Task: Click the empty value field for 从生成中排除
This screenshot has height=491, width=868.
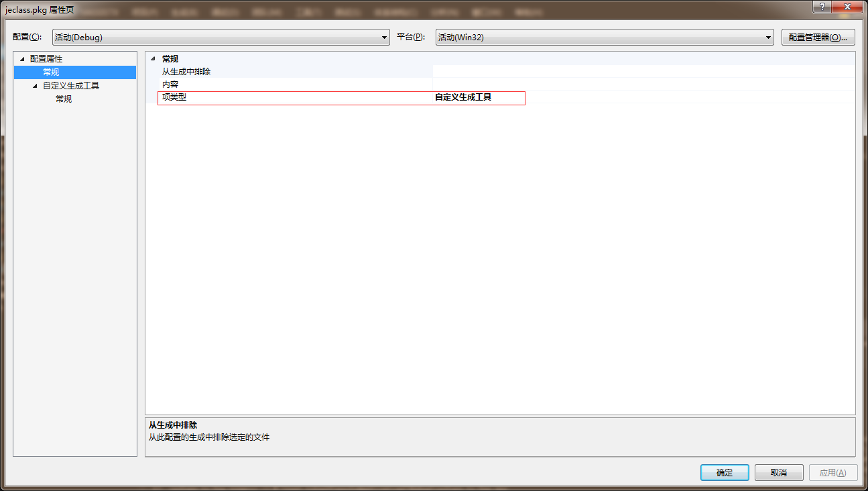Action: point(643,72)
